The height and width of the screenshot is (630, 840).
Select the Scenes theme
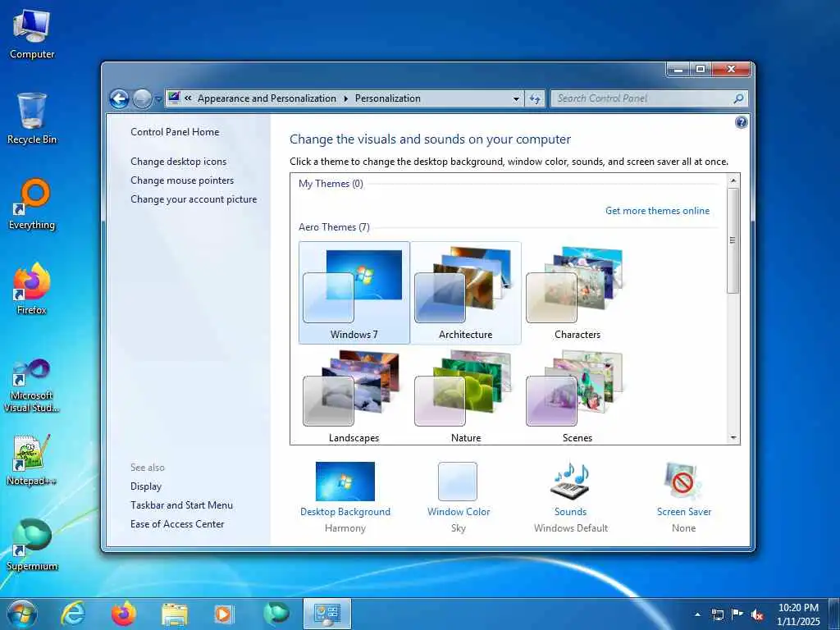577,396
